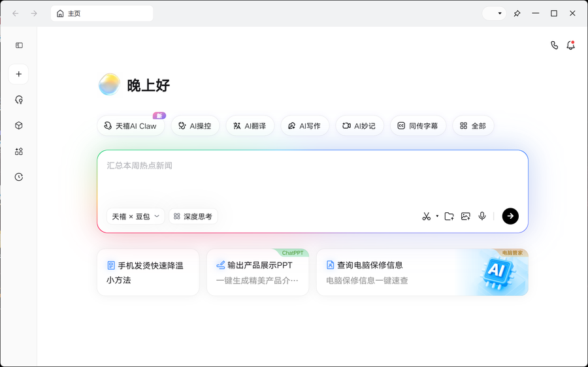Expand the 天禧 × 豆包 model dropdown
Image resolution: width=588 pixels, height=367 pixels.
click(135, 216)
